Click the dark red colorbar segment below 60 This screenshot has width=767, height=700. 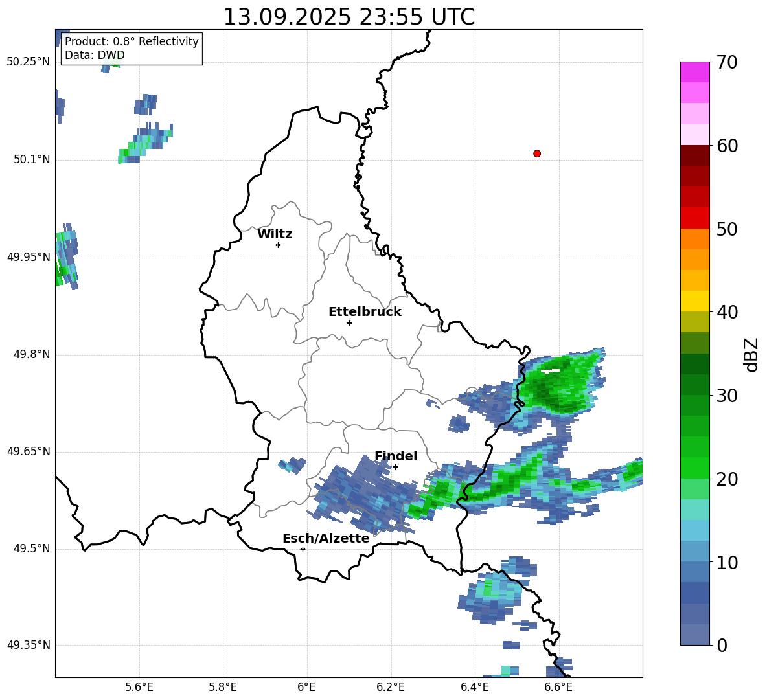(694, 155)
